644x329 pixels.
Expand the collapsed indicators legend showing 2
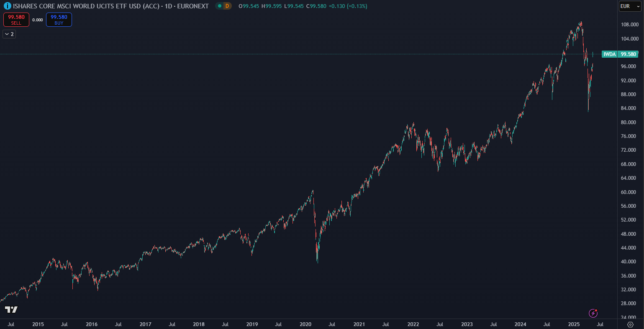(9, 34)
